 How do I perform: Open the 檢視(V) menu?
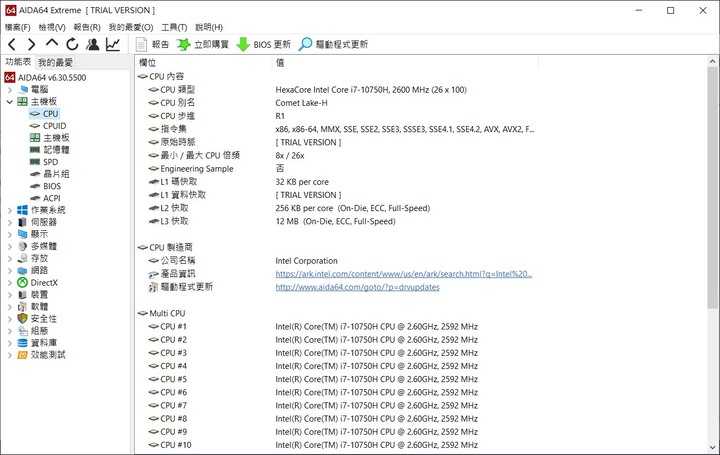click(x=52, y=27)
